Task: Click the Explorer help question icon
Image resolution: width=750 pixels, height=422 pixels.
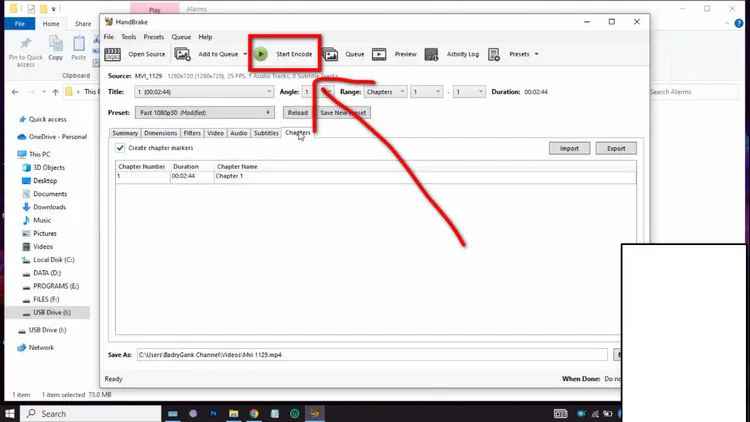Action: click(x=739, y=23)
